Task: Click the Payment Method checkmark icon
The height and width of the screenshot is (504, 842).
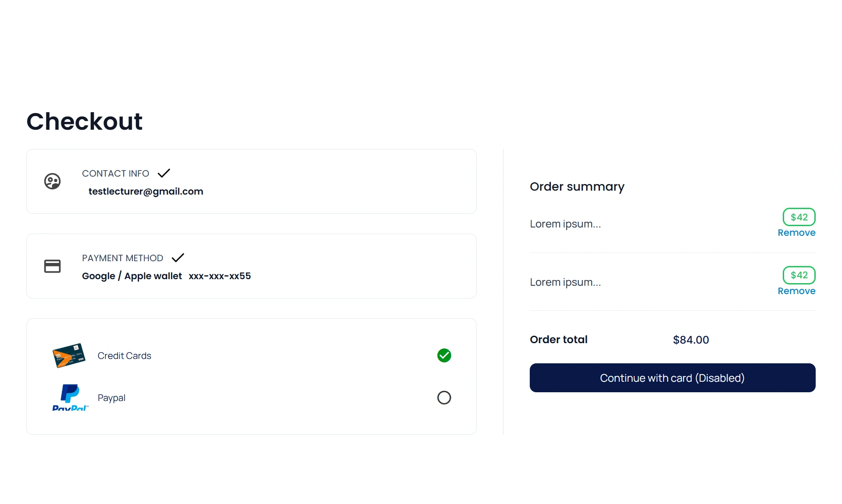Action: tap(178, 258)
